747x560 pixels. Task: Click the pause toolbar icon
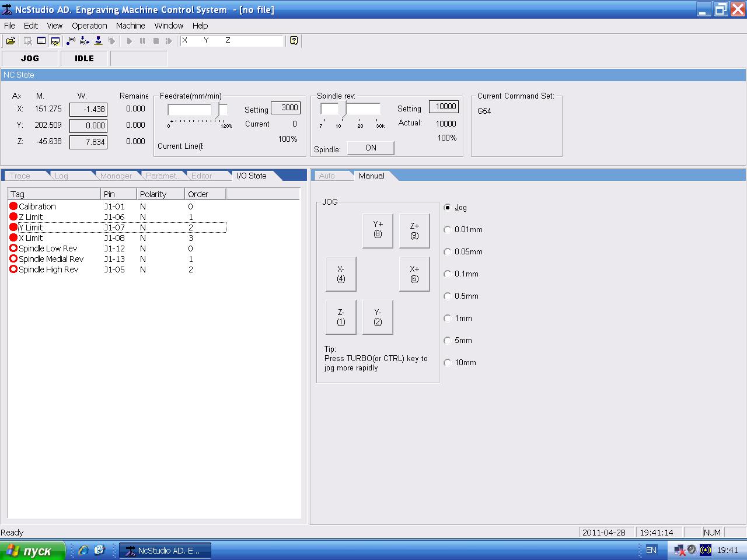coord(142,41)
